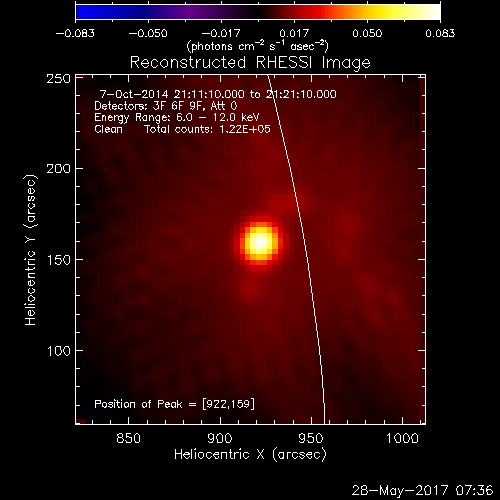Click the X axis tick label '1000'
The image size is (500, 500).
(x=402, y=438)
